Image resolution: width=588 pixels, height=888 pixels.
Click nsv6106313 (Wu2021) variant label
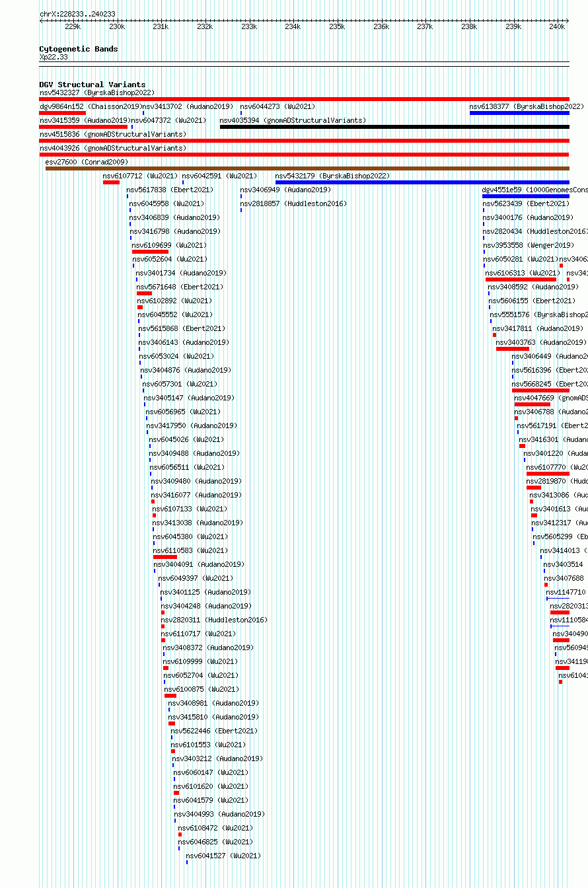pyautogui.click(x=523, y=273)
